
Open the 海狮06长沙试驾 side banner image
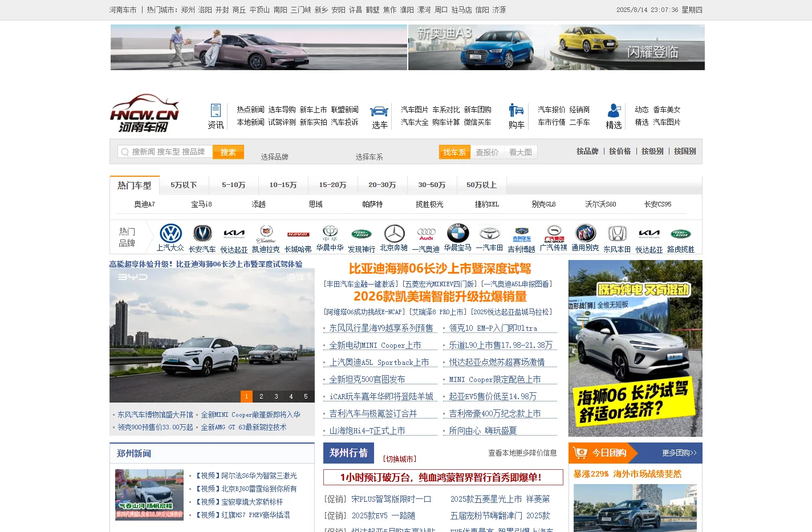click(x=635, y=348)
